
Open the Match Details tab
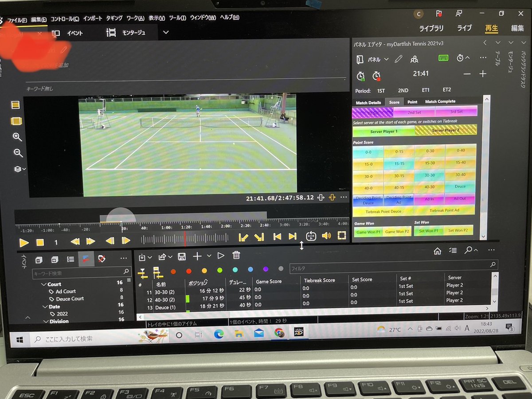tap(368, 102)
